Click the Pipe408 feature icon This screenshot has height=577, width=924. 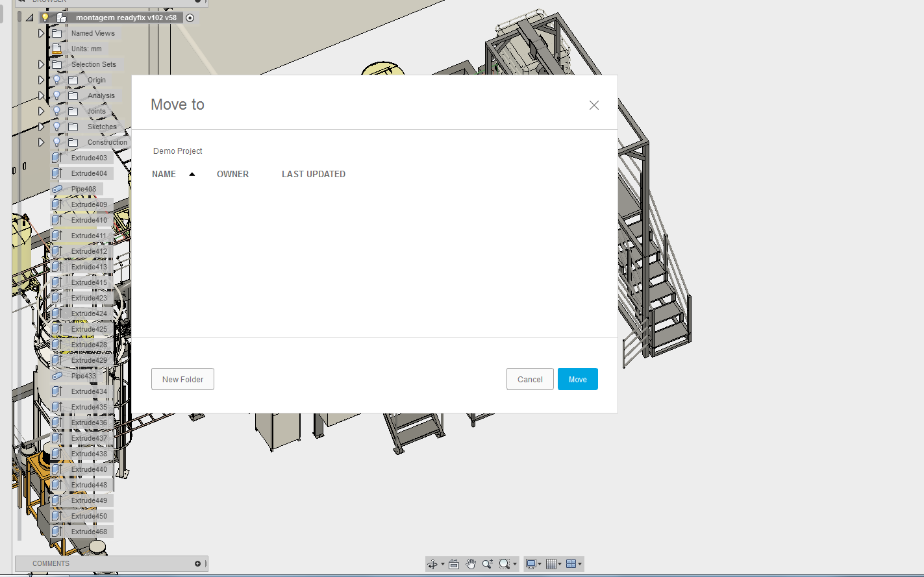tap(57, 189)
